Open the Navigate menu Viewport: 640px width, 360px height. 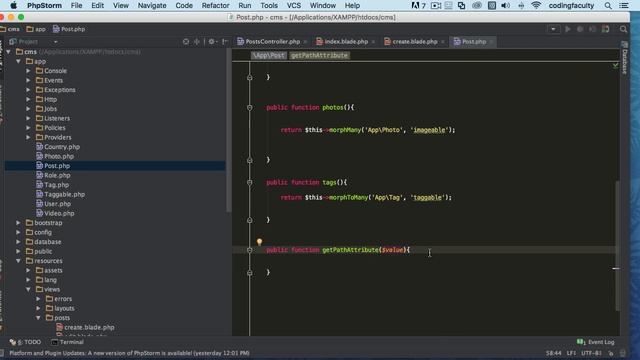tap(152, 5)
